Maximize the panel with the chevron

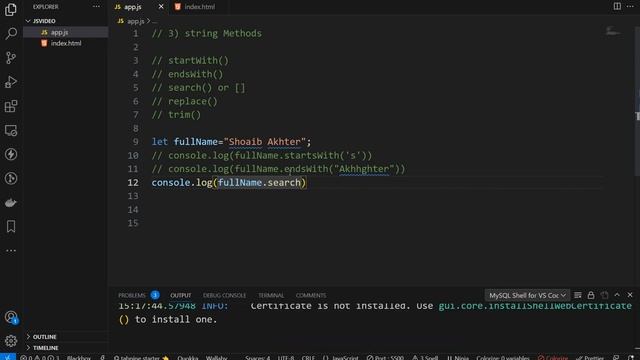click(617, 295)
